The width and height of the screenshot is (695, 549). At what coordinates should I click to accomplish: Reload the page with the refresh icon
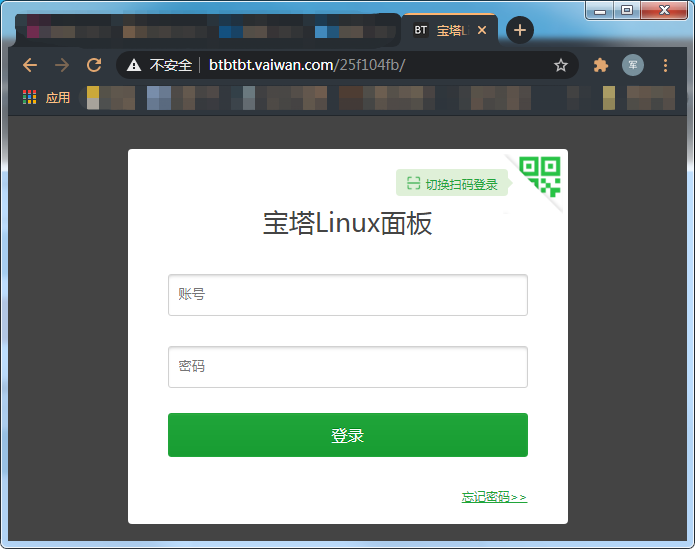coord(94,65)
